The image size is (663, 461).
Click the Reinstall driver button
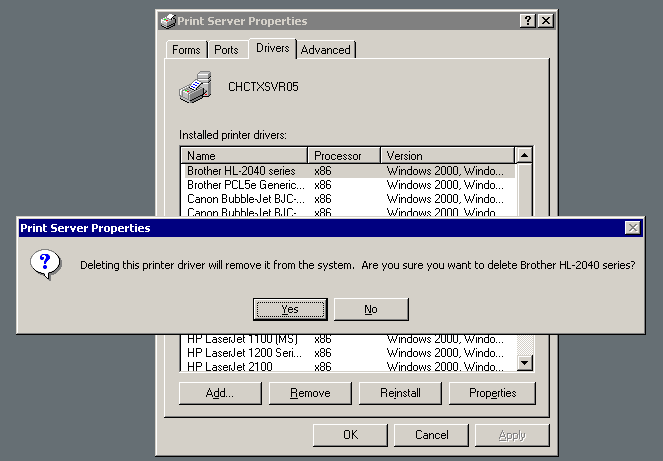(x=400, y=393)
